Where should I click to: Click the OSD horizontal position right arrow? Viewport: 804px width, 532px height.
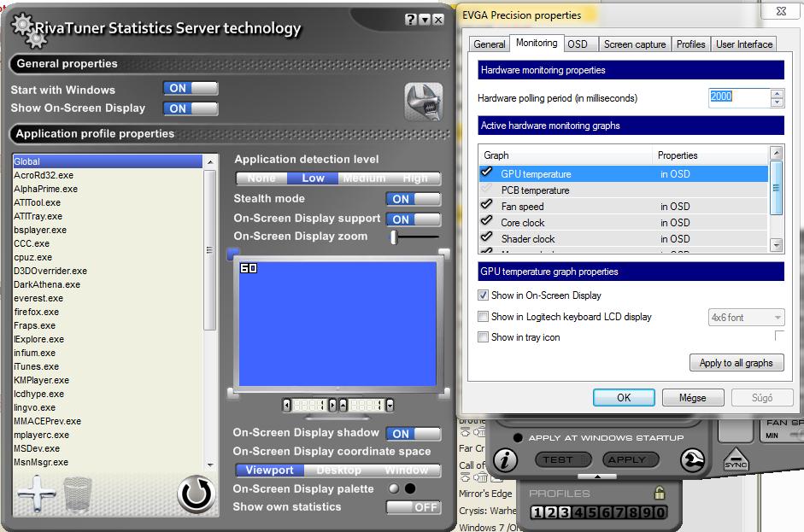click(332, 406)
